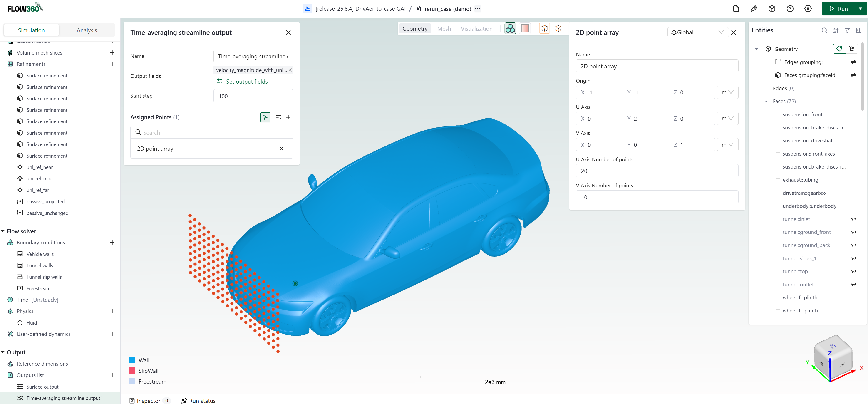The image size is (868, 404).
Task: Remove 2D point array from Assigned Points
Action: [281, 148]
